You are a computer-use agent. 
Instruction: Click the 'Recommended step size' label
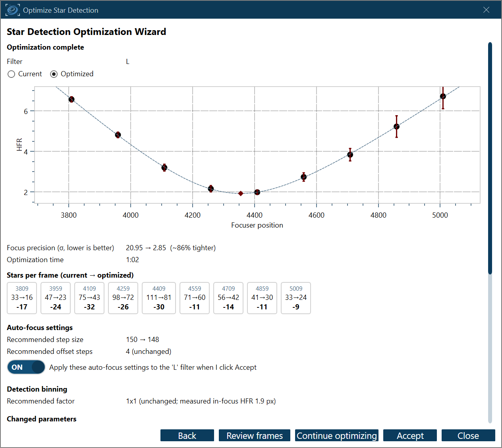(x=45, y=340)
